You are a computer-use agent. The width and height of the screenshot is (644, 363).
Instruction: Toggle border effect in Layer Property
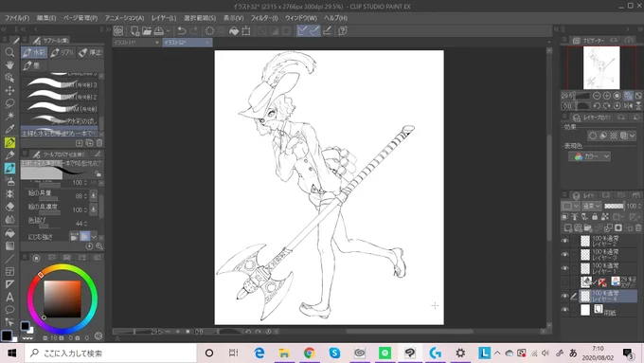pos(593,136)
